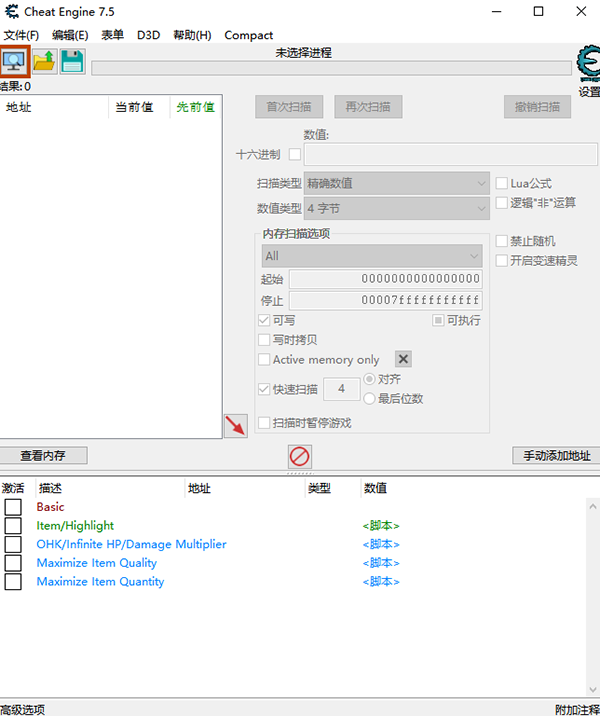Viewport: 600px width, 716px height.
Task: Toggle the 快速扫描 fast scan checkbox
Action: point(264,389)
